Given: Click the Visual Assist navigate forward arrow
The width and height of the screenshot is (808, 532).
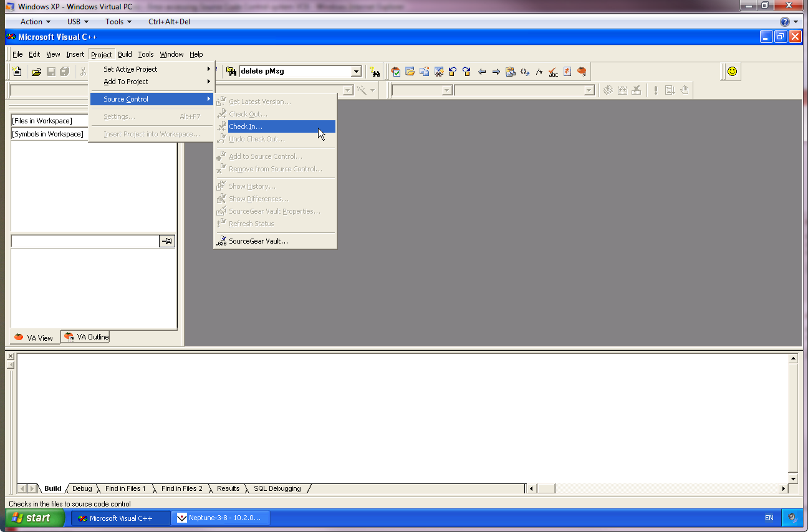Looking at the screenshot, I should coord(496,72).
